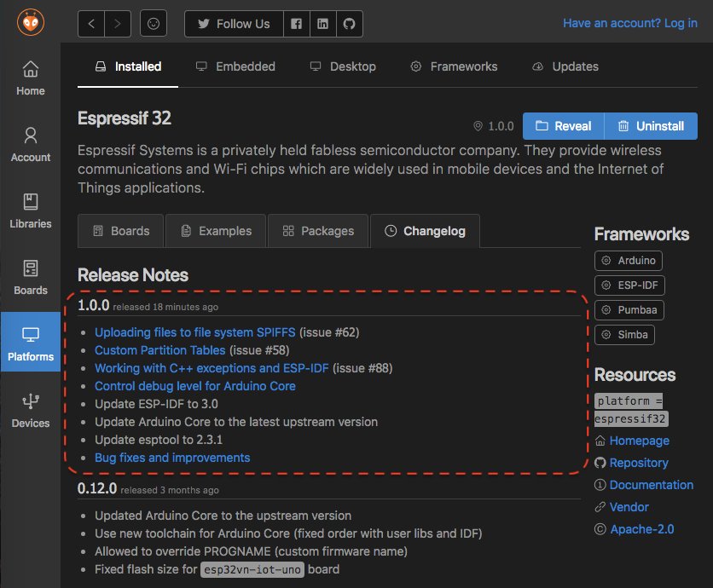Screen dimensions: 713x588
Task: Click the 'released 18 minutes ago' text
Action: (165, 307)
